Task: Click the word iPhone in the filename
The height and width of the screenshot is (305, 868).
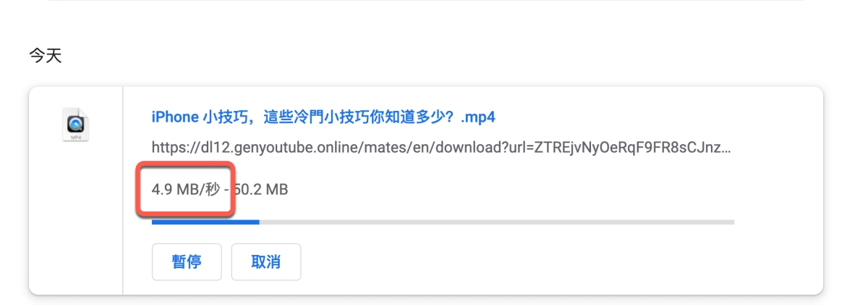Action: pos(174,117)
